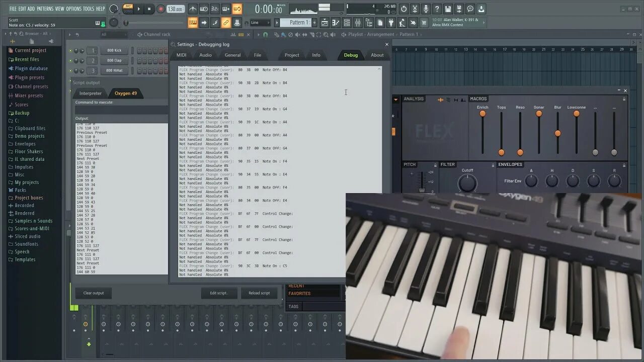Click the Clear output button
Screen dimensions: 644x362
pyautogui.click(x=94, y=293)
